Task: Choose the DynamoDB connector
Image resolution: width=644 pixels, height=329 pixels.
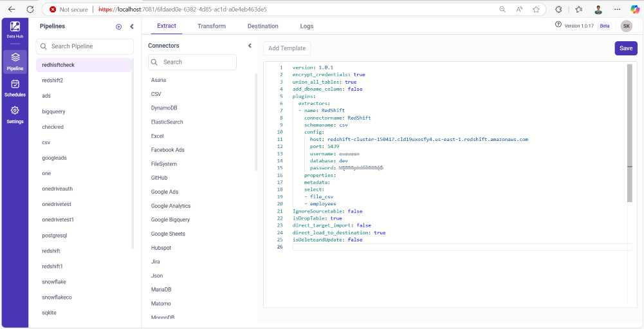Action: 164,108
